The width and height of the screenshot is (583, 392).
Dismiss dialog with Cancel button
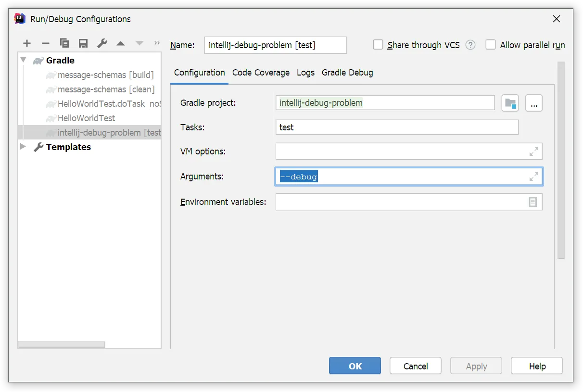(416, 366)
